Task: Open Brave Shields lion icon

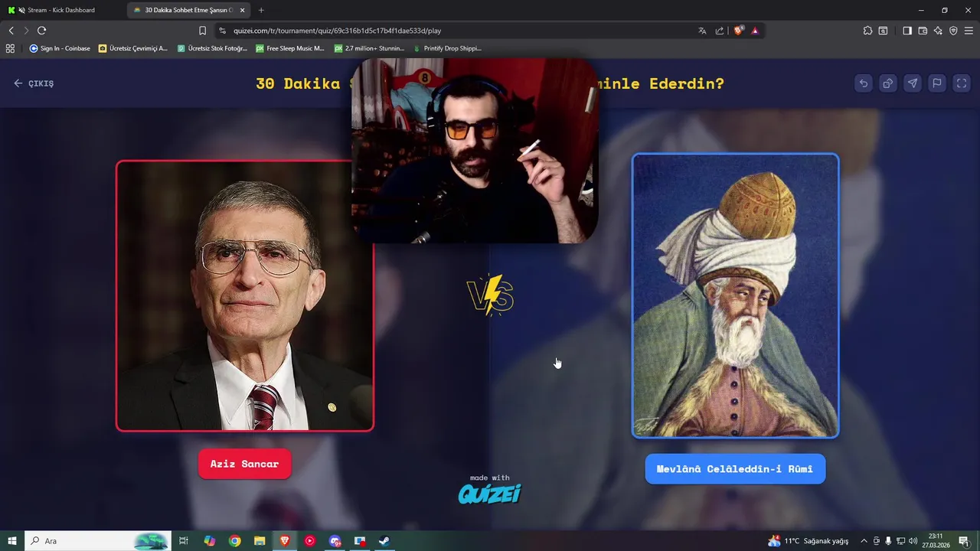Action: (739, 31)
